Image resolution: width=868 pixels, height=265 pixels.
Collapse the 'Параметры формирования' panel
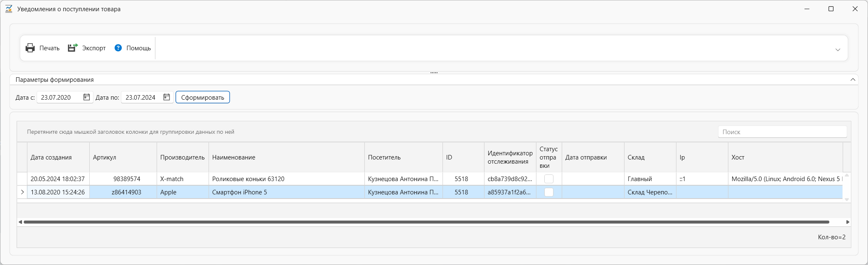tap(853, 79)
